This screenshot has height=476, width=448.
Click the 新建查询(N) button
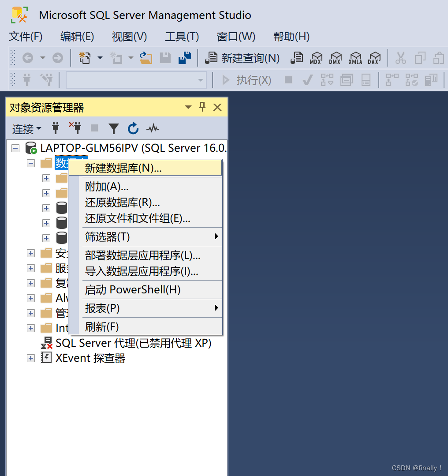click(x=242, y=58)
